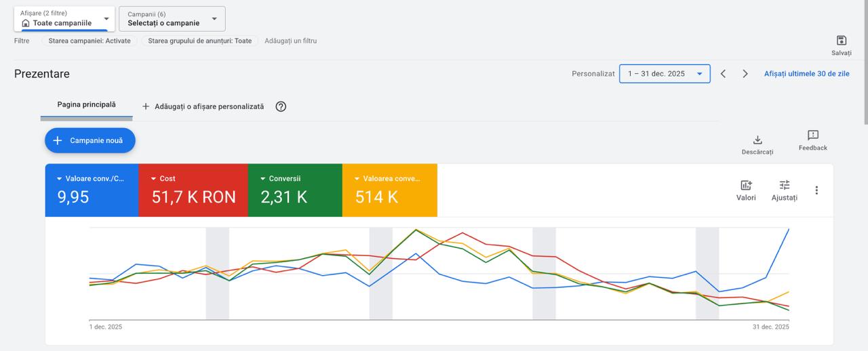Click the Adăugați un filtru field
Screen dimensions: 868x351
click(x=290, y=41)
